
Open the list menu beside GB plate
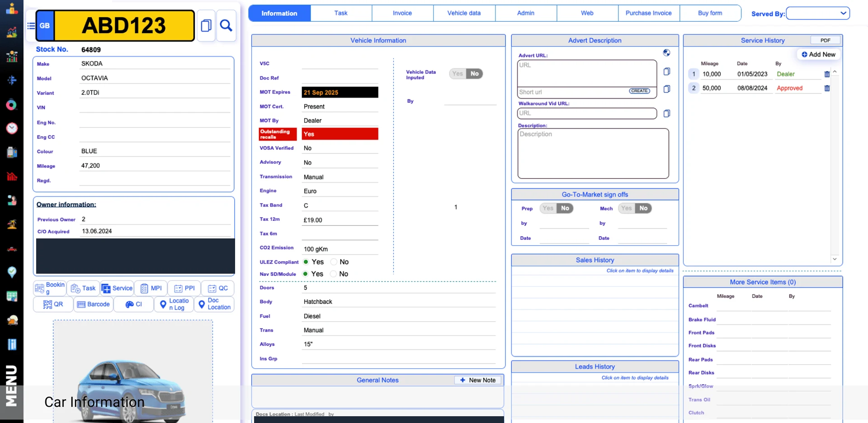(x=31, y=26)
